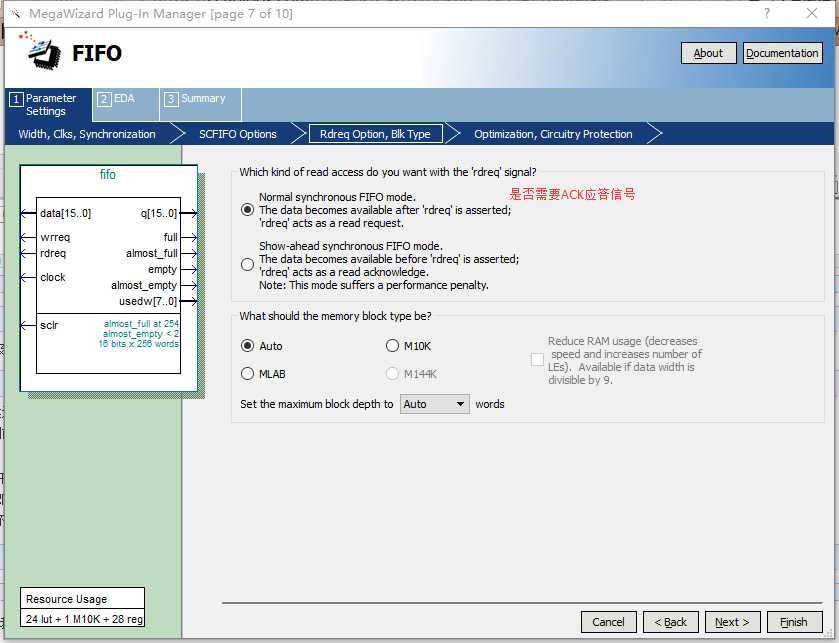
Task: Click the rdreq port label
Action: tap(53, 253)
